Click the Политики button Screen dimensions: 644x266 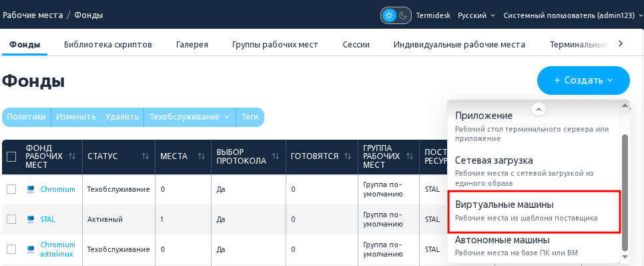point(26,117)
